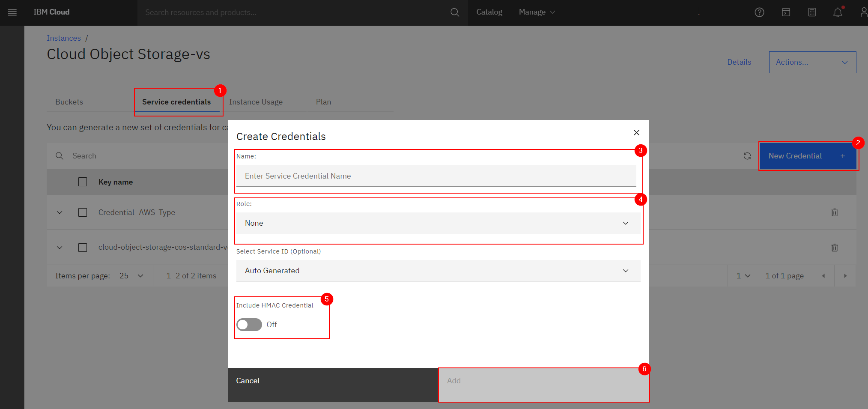Go to Instances breadcrumb link
The width and height of the screenshot is (868, 409).
[64, 38]
